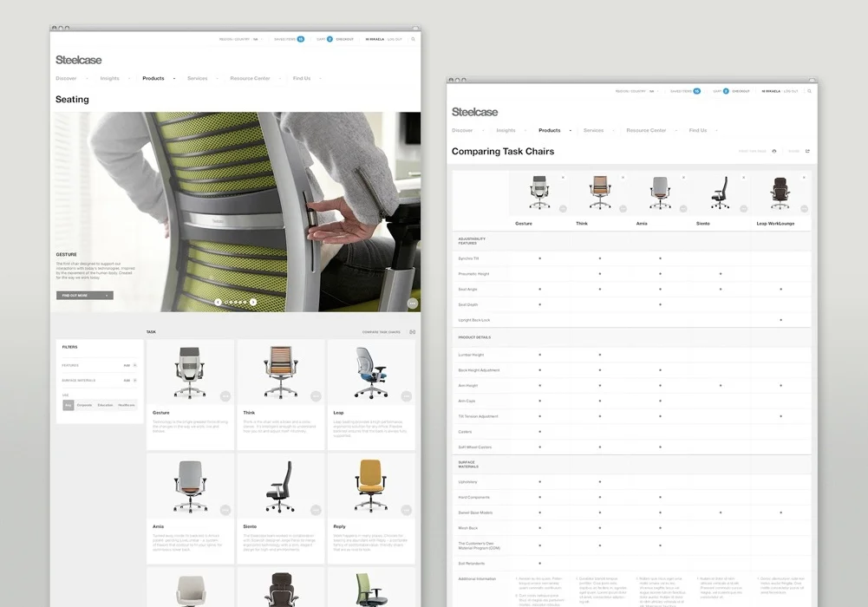
Task: Click Print This Page link
Action: point(753,151)
